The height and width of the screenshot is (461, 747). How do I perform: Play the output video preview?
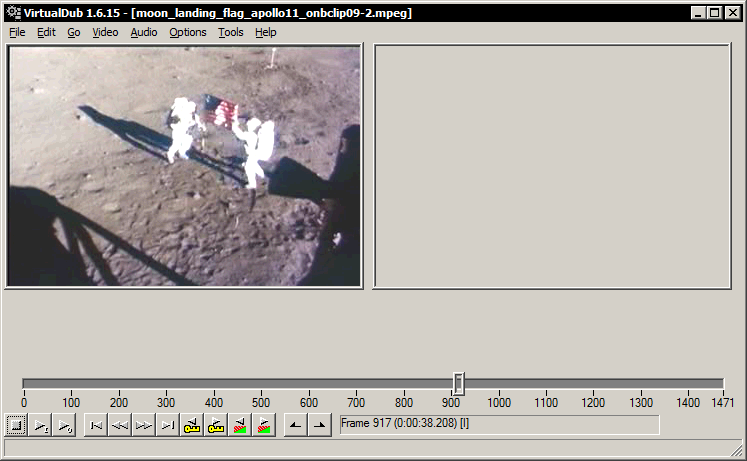64,425
